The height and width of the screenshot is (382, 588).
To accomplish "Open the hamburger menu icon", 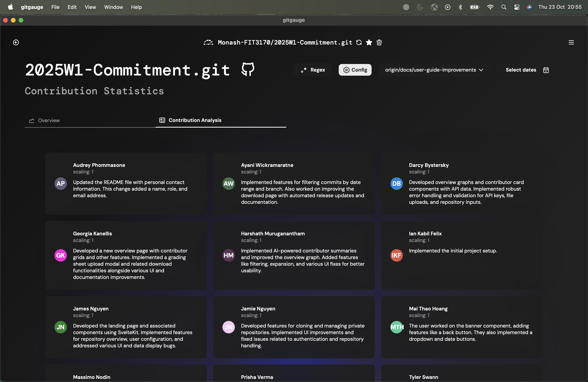I will tap(571, 43).
